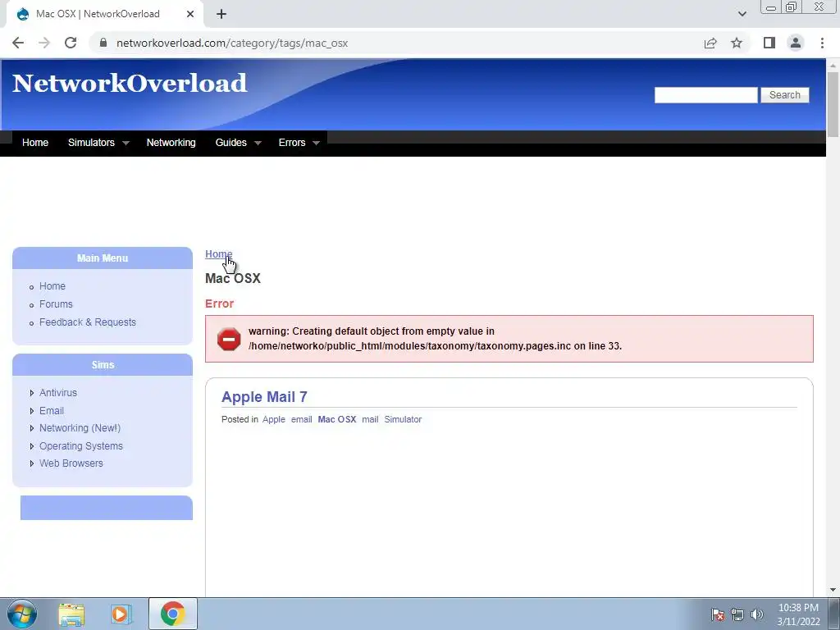Expand the Operating Systems triangle
Image resolution: width=840 pixels, height=630 pixels.
[32, 446]
